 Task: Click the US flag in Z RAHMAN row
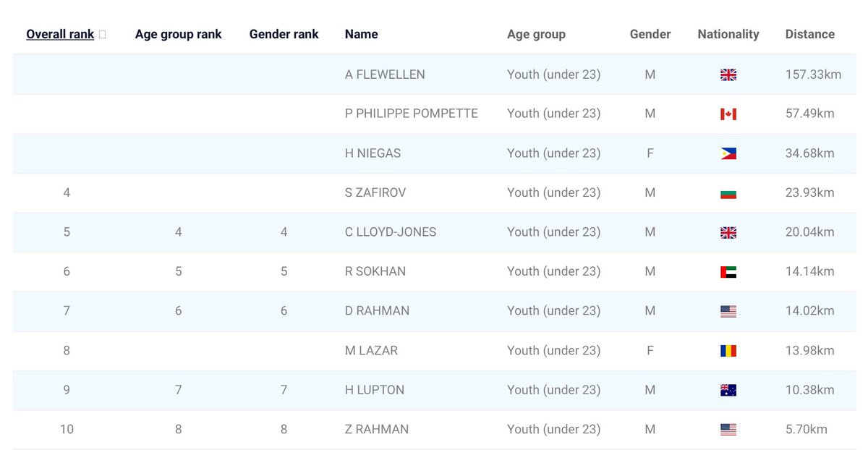tap(728, 430)
